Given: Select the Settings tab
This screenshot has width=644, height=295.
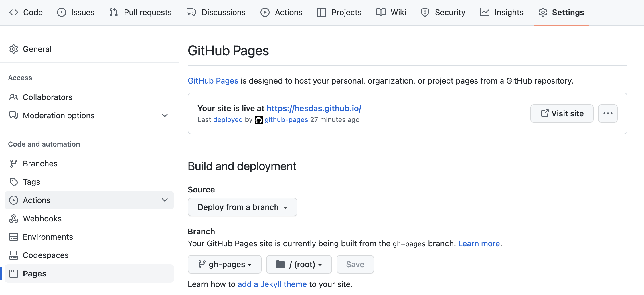Looking at the screenshot, I should pyautogui.click(x=561, y=12).
